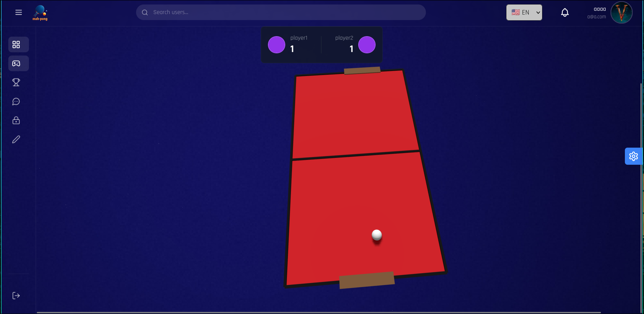
Task: Click the white ball on the table
Action: pyautogui.click(x=377, y=235)
